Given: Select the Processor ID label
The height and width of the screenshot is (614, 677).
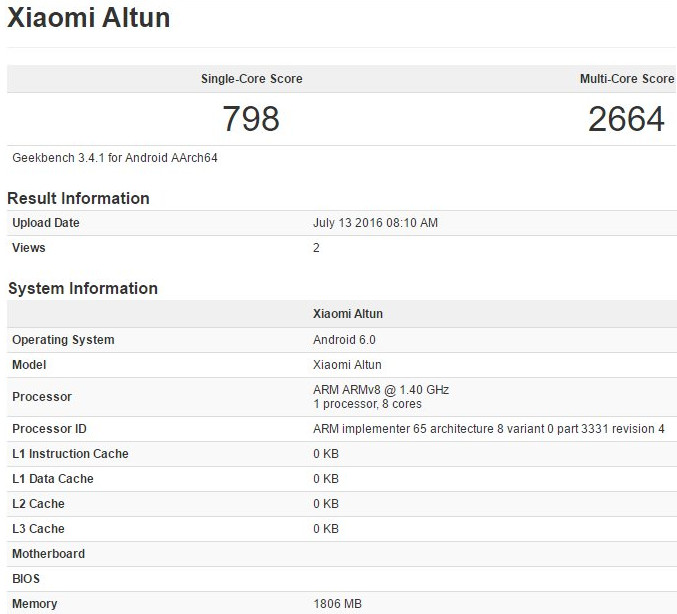Looking at the screenshot, I should 49,429.
